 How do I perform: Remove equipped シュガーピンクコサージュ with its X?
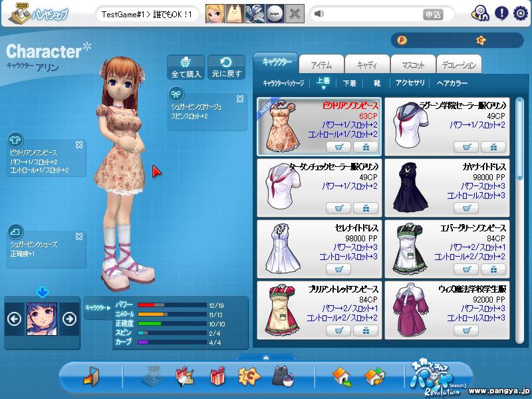(x=240, y=98)
